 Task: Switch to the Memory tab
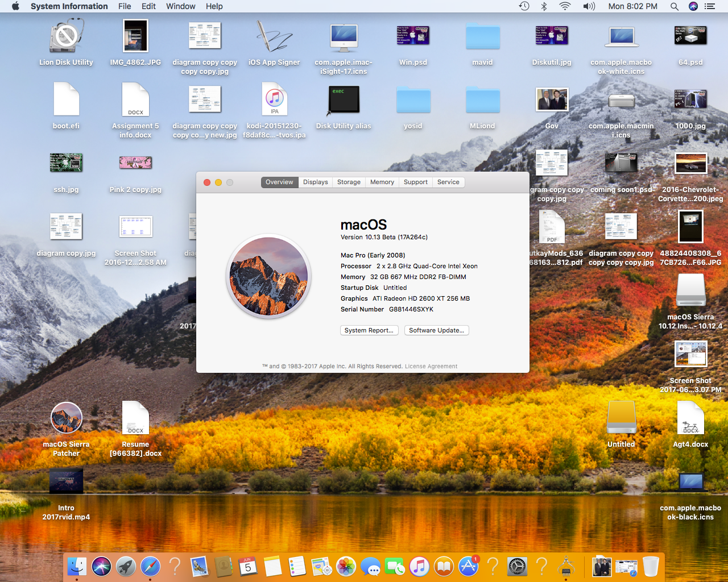tap(382, 182)
